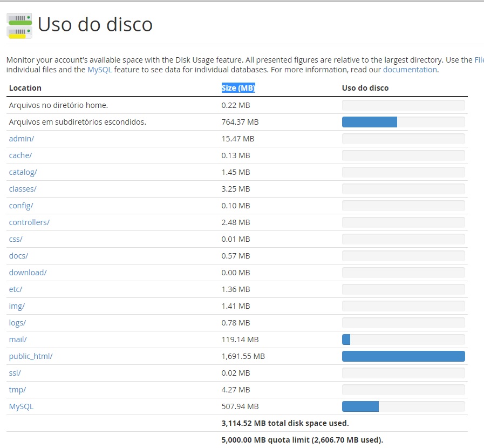The height and width of the screenshot is (448, 484).
Task: Open the logs/ directory link
Action: (x=17, y=323)
